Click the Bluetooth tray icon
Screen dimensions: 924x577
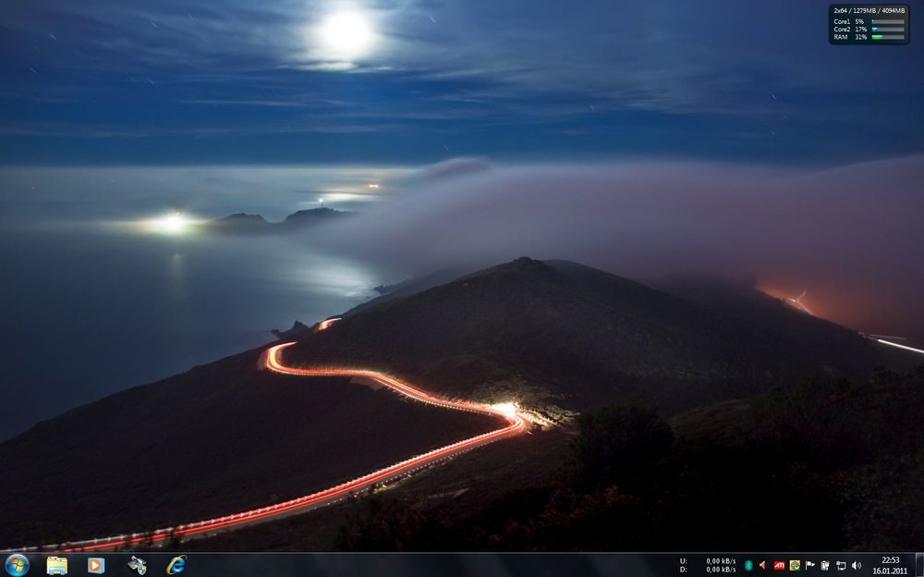[748, 565]
